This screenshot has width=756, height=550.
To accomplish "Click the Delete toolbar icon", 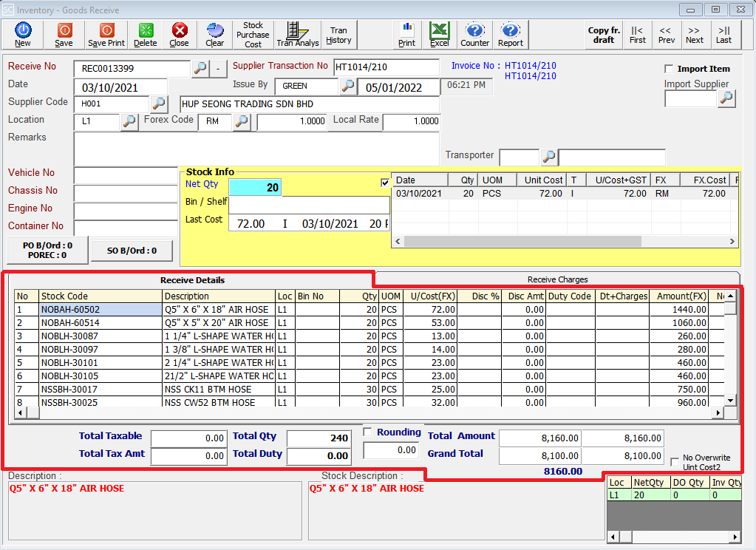I will pyautogui.click(x=145, y=35).
